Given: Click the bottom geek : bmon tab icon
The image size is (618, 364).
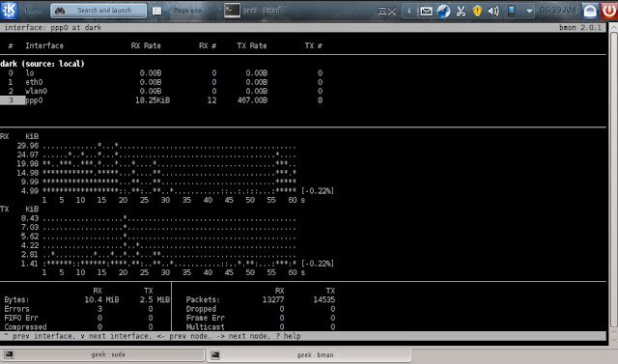Looking at the screenshot, I should coord(215,355).
